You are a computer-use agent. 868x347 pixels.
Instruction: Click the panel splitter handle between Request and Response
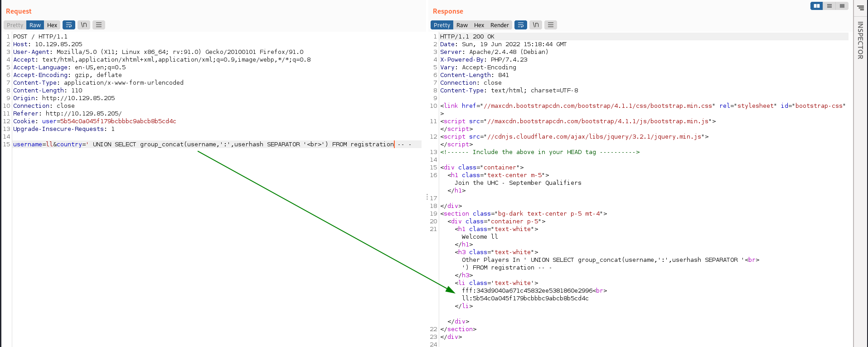[427, 197]
